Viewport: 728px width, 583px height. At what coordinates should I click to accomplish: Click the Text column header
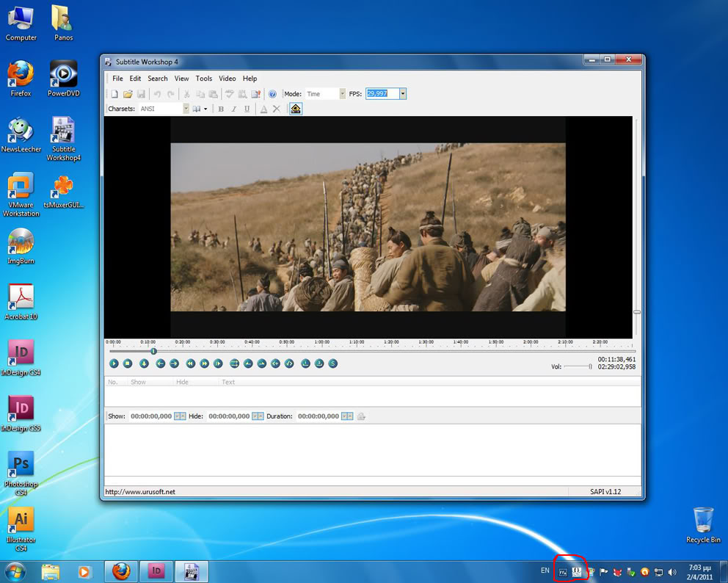pyautogui.click(x=228, y=382)
